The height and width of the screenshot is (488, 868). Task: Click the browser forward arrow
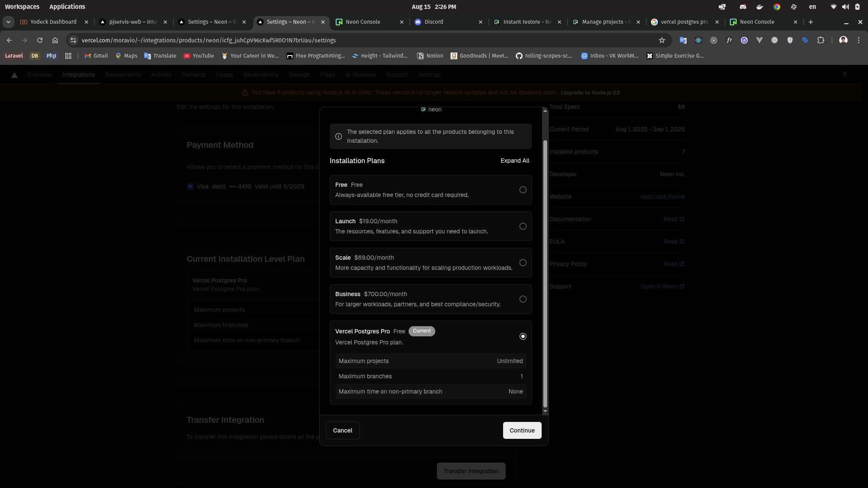[x=25, y=40]
